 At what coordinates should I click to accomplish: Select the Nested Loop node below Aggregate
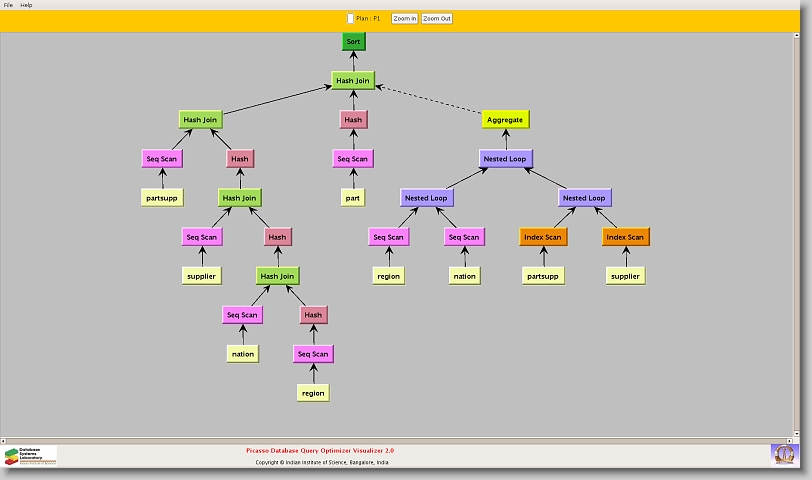pos(505,159)
